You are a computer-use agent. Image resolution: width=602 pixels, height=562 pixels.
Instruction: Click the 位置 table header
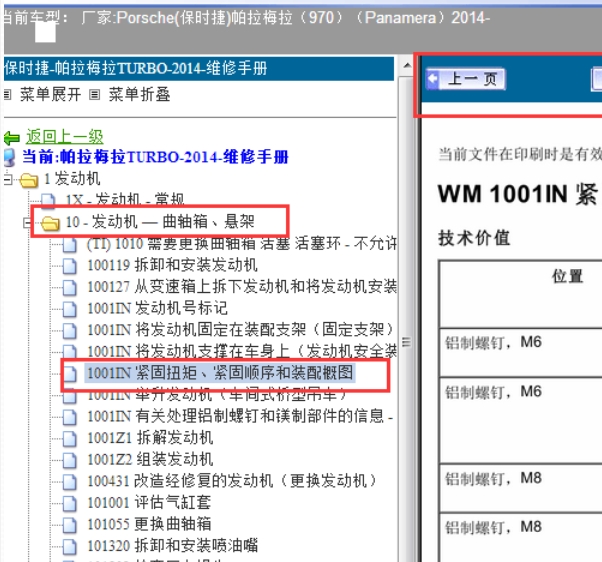[568, 276]
